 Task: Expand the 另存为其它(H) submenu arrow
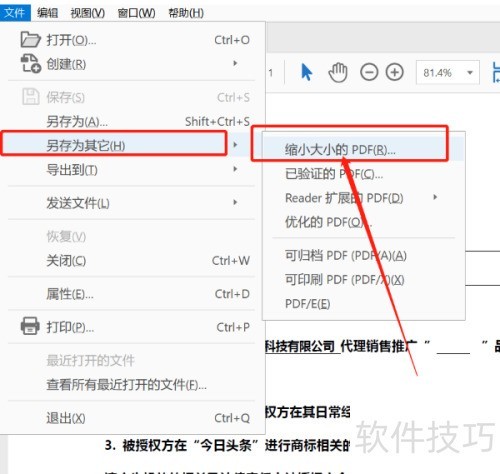(235, 144)
